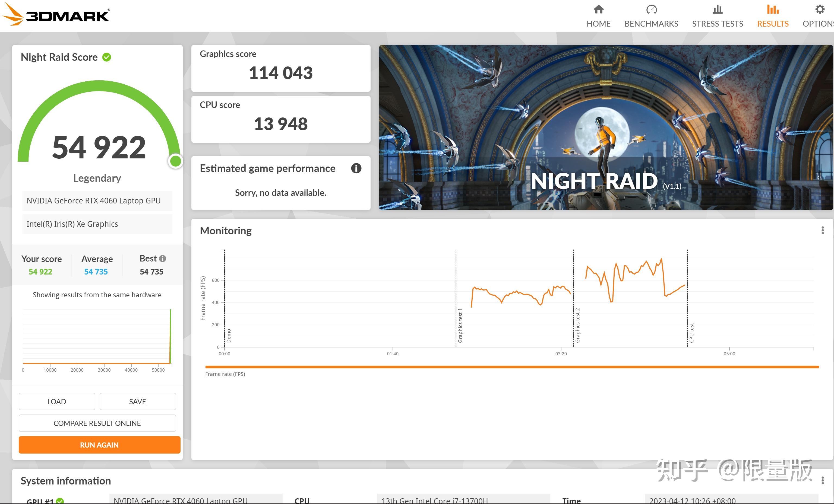Open the Options gear icon
This screenshot has width=834, height=504.
(819, 9)
